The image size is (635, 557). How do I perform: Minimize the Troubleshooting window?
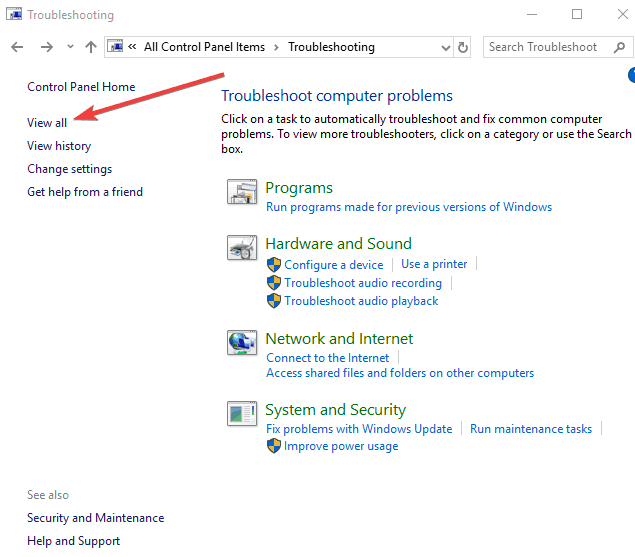click(532, 15)
